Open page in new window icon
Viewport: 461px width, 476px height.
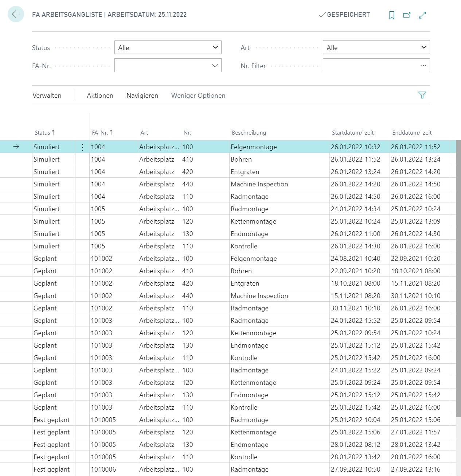(x=407, y=15)
